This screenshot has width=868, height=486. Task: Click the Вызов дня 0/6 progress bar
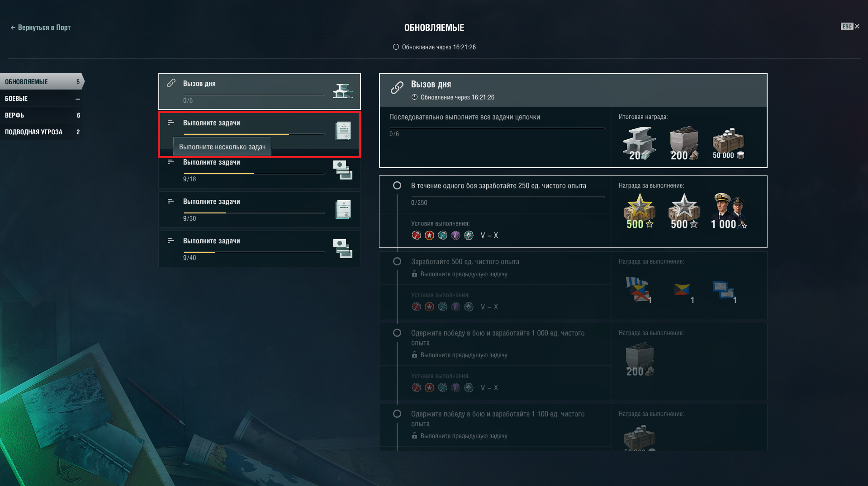click(x=254, y=95)
